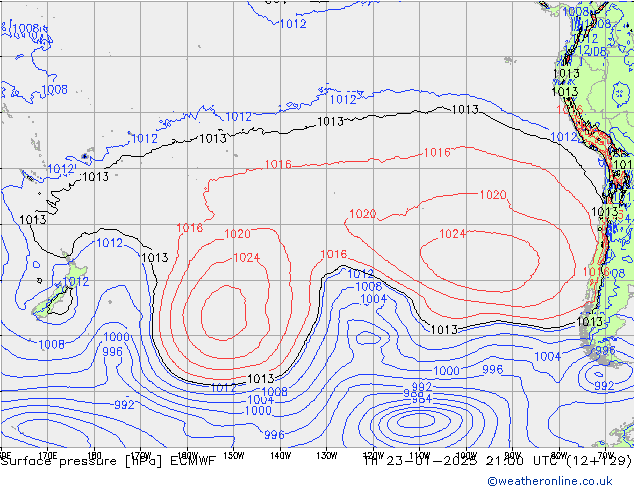
Task: Select the 'Surface pressure [hPa] ECMWF' caption
Action: (x=108, y=461)
